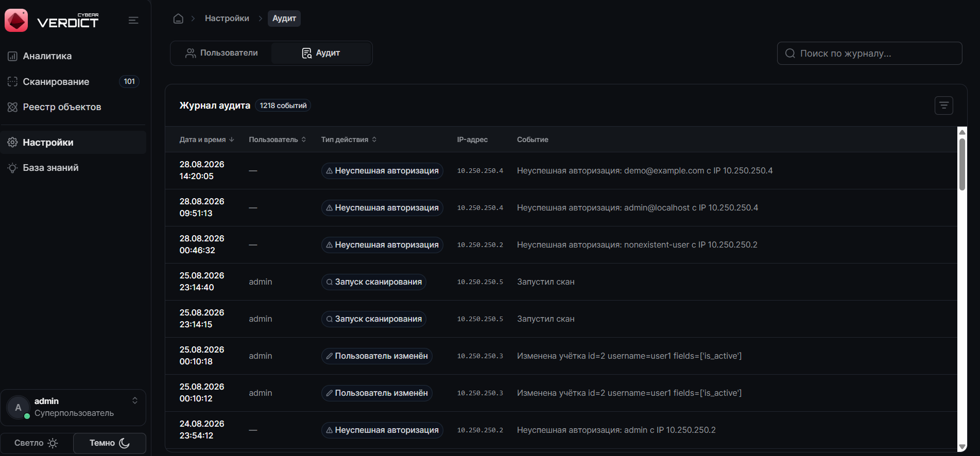Open Реестр объектов in the sidebar

(x=73, y=107)
